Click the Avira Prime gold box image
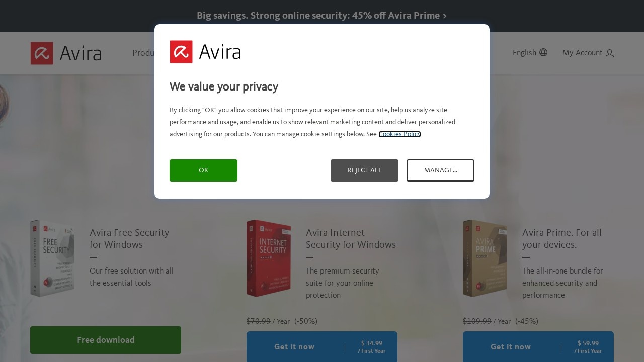644x362 pixels. 485,258
